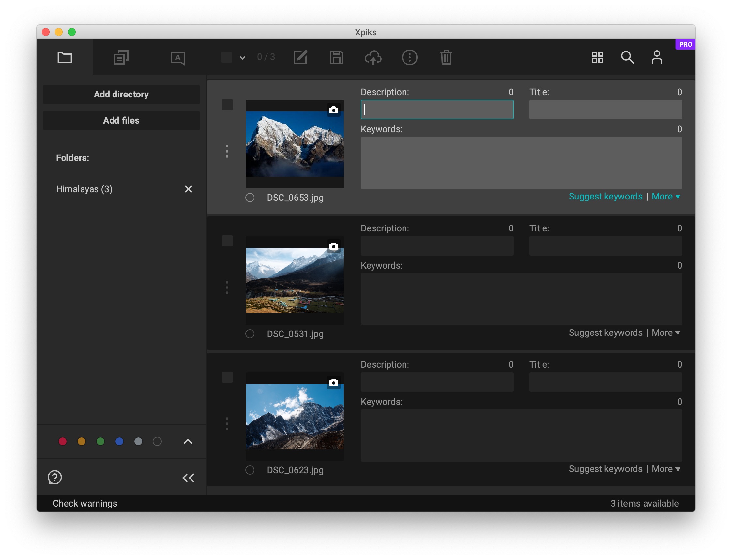Viewport: 732px width, 560px height.
Task: Collapse the left sidebar with double-chevron
Action: [188, 477]
